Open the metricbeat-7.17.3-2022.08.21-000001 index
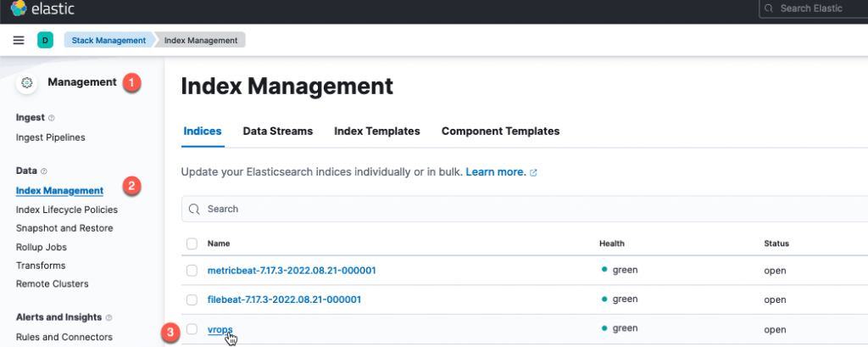This screenshot has width=868, height=347. 292,271
